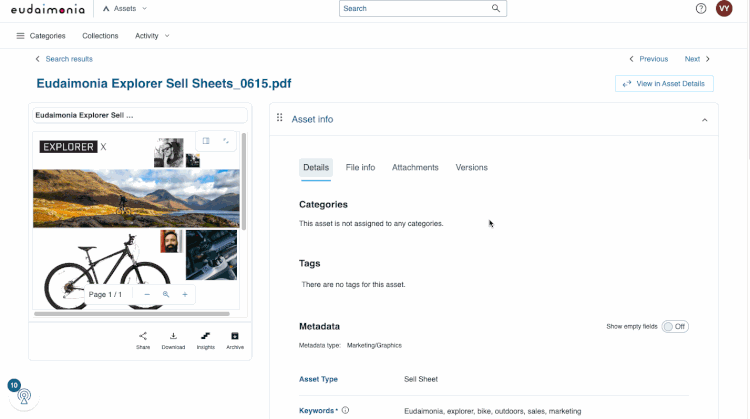Click the search magnifier icon

[x=496, y=8]
